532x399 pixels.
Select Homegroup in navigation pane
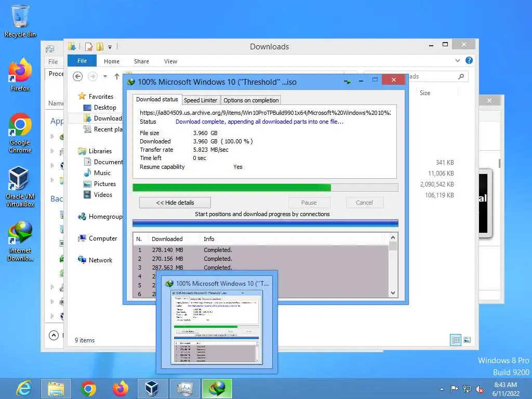[100, 217]
